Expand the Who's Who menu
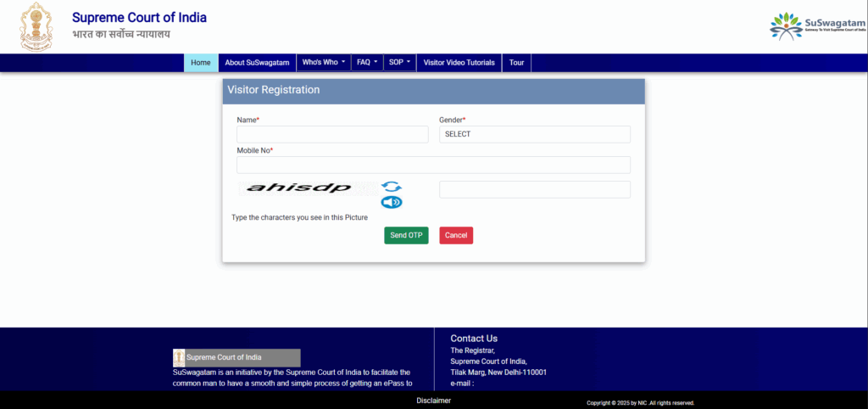The image size is (868, 409). pos(324,63)
